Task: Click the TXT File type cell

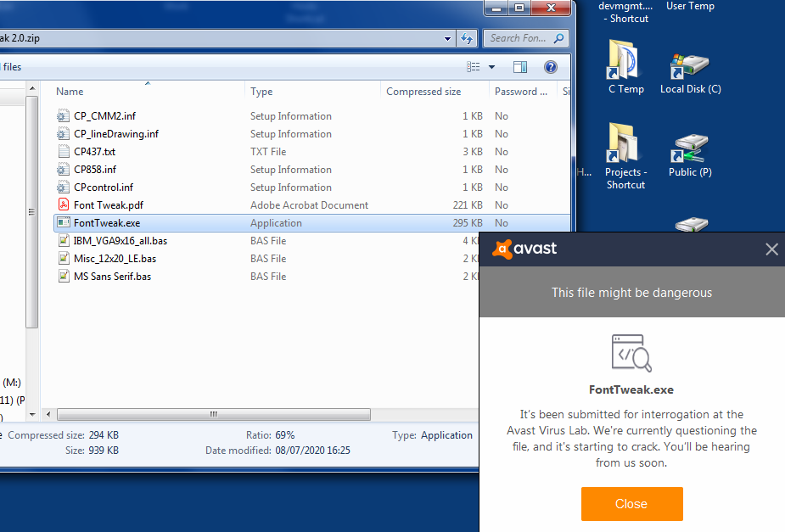Action: pyautogui.click(x=268, y=152)
